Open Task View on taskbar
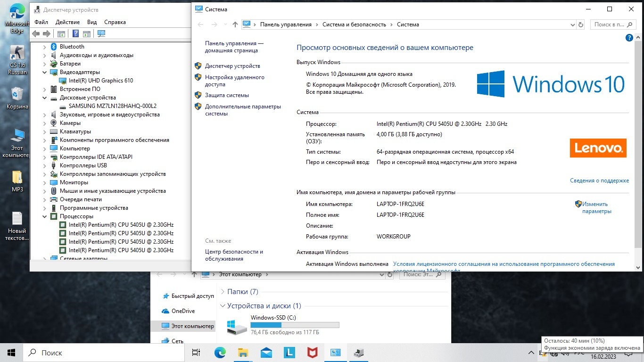644x362 pixels. click(x=197, y=353)
